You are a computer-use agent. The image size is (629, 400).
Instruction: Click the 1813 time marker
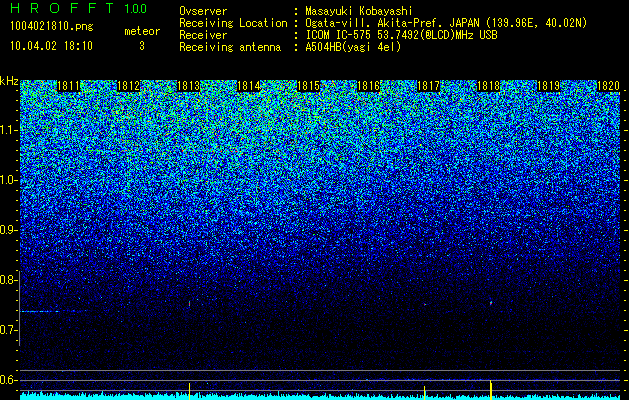click(x=189, y=86)
